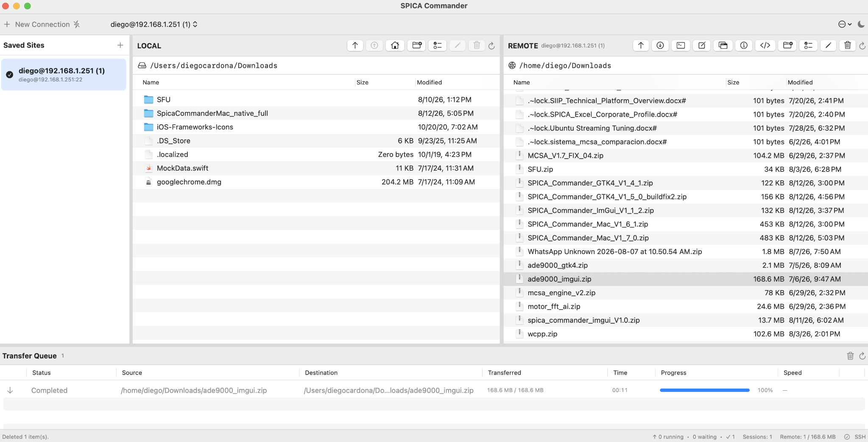Click the REMOTE rename pencil icon
This screenshot has height=442, width=868.
click(828, 45)
